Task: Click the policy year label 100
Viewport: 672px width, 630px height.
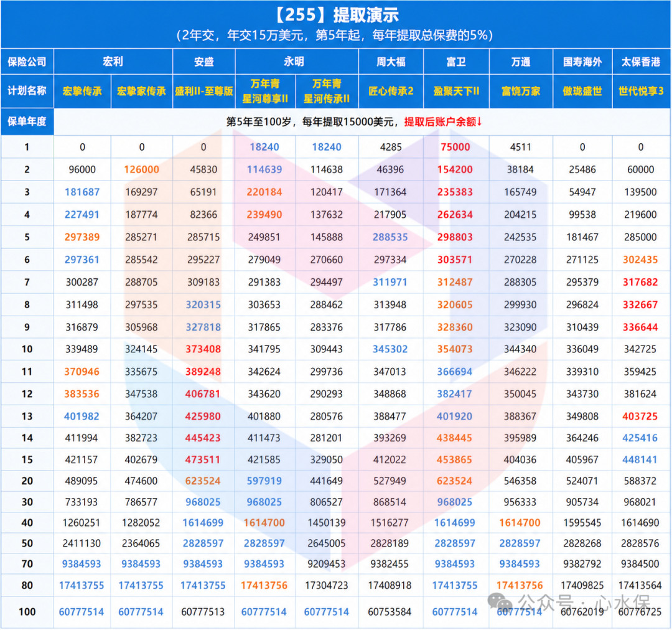Action: click(27, 612)
